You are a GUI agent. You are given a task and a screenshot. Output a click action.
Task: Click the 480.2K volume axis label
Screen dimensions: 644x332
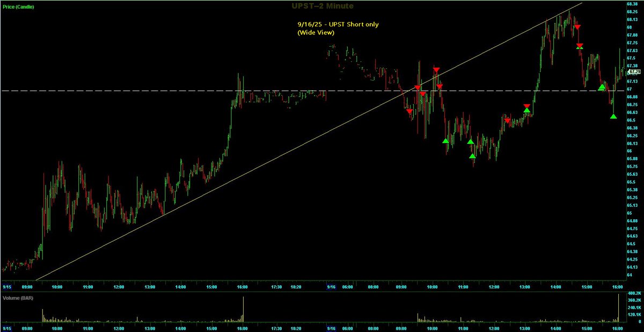[x=633, y=294]
